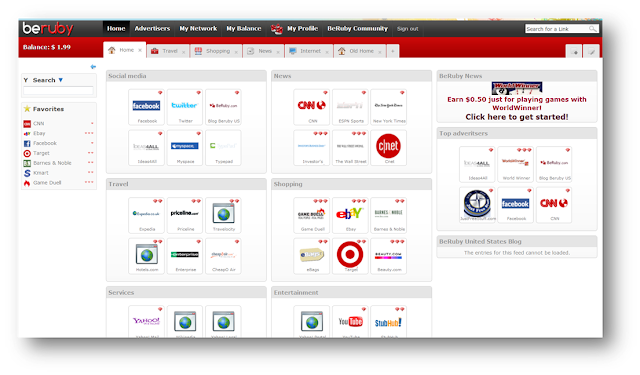
Task: Open CNN from Favorites list
Action: 39,123
